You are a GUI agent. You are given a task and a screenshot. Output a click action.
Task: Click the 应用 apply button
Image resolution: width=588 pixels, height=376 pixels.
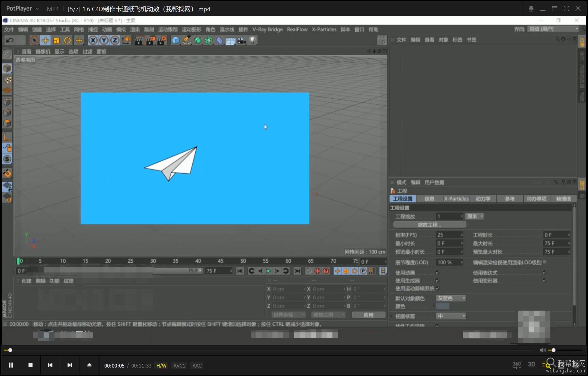click(x=369, y=315)
